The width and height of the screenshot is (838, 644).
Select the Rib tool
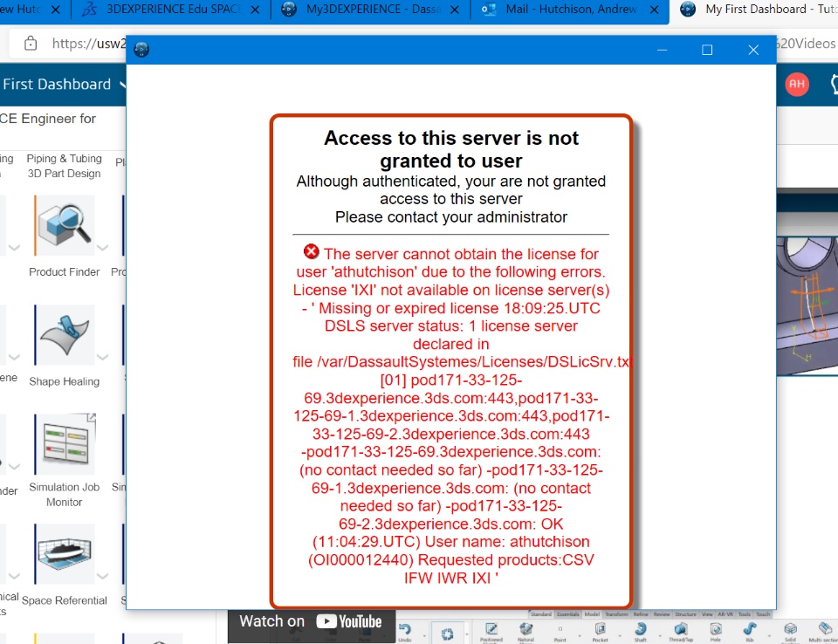click(749, 632)
